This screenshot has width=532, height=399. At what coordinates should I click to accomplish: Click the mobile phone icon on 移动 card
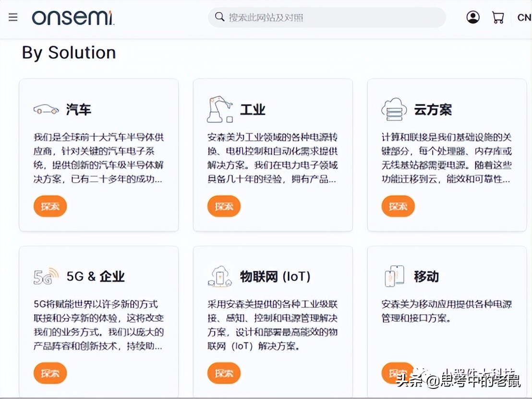[x=394, y=275]
